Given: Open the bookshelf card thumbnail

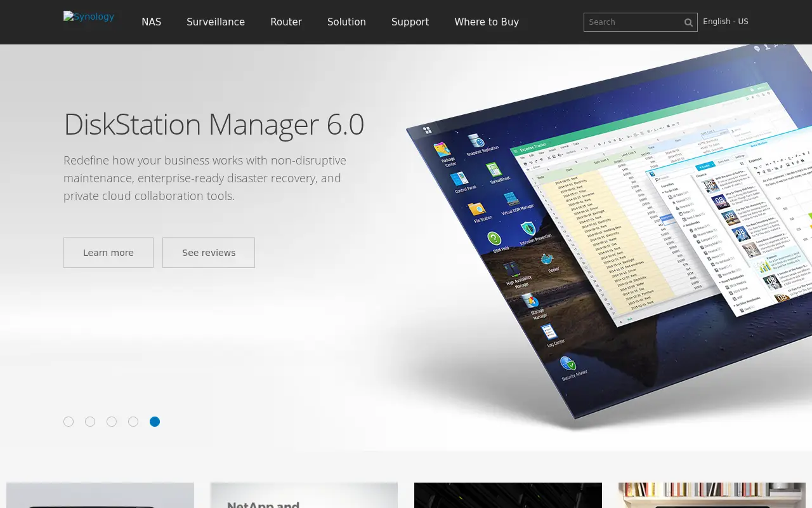Looking at the screenshot, I should (x=712, y=495).
